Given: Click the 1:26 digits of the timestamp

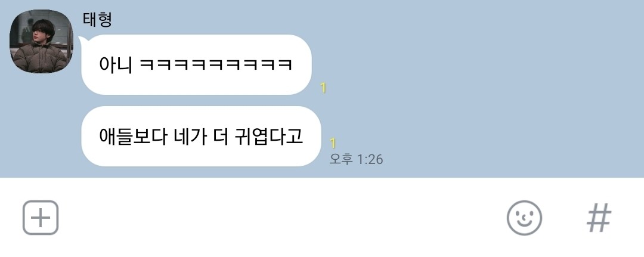Looking at the screenshot, I should click(x=370, y=159).
